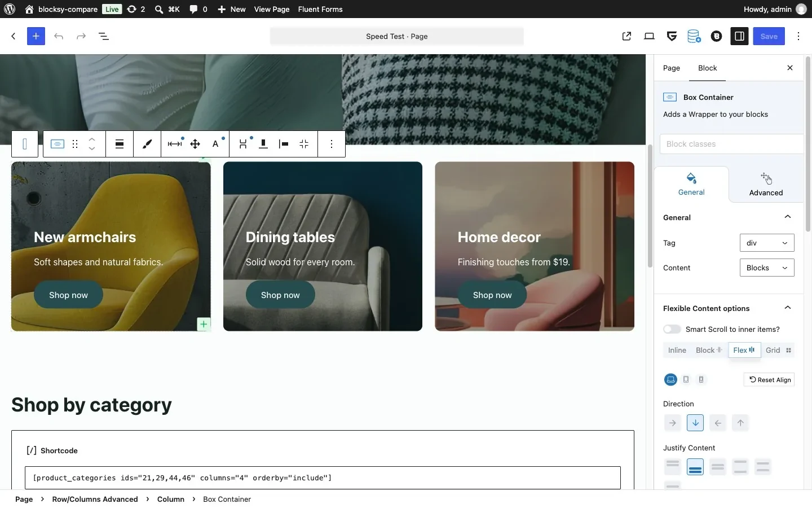Select the tablet responsive device icon
Screen dimensions: 812x508
point(687,380)
